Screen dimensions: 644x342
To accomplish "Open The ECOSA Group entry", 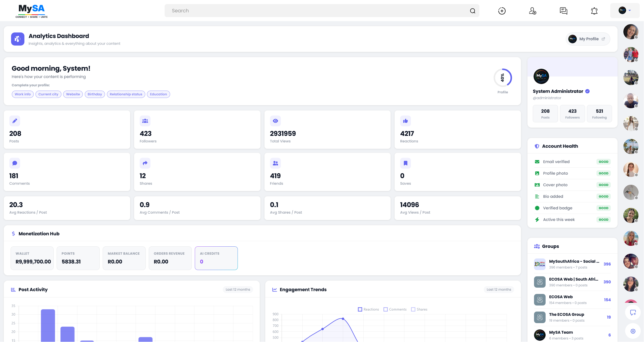I will 572,317.
